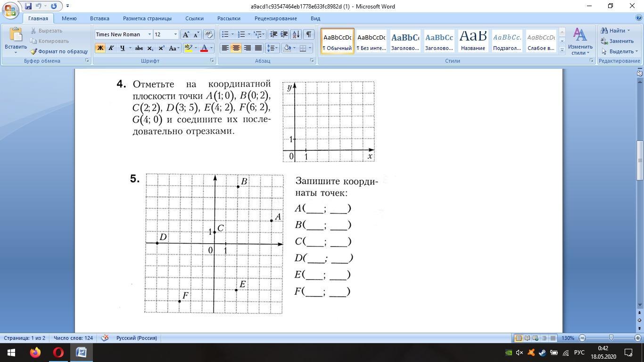The height and width of the screenshot is (362, 644).
Task: Click the zoom out minus button
Action: pos(582,338)
